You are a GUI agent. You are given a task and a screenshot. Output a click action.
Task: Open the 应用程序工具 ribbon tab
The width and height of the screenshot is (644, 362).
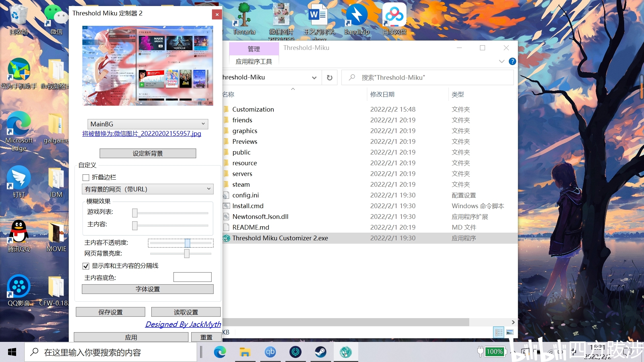pyautogui.click(x=254, y=62)
